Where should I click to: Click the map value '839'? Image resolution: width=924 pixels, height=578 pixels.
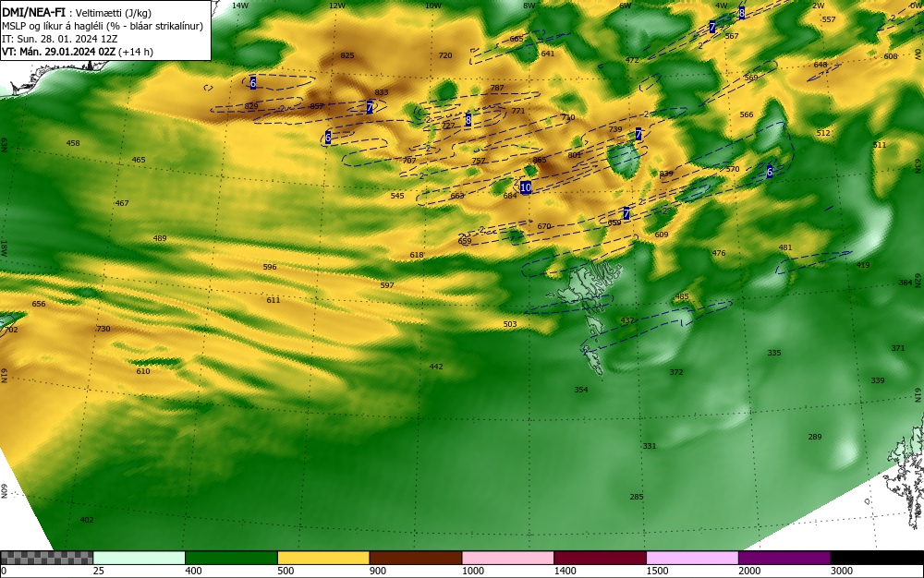666,174
